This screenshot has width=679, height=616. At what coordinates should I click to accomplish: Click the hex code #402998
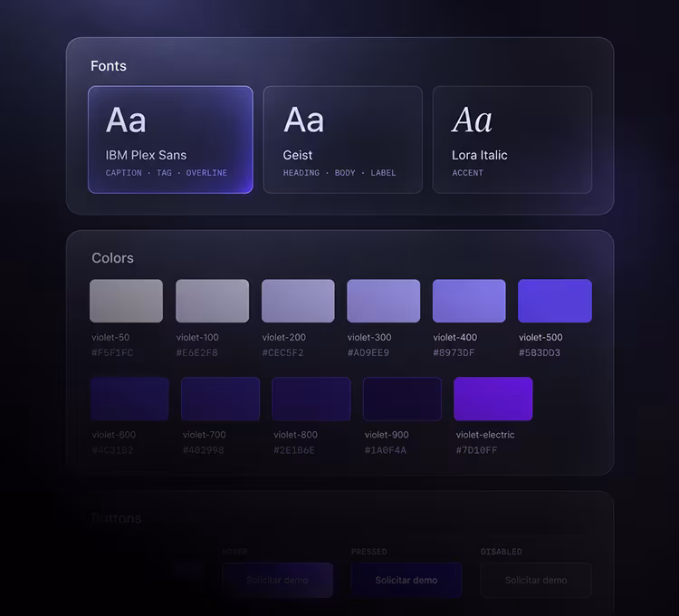tap(204, 450)
